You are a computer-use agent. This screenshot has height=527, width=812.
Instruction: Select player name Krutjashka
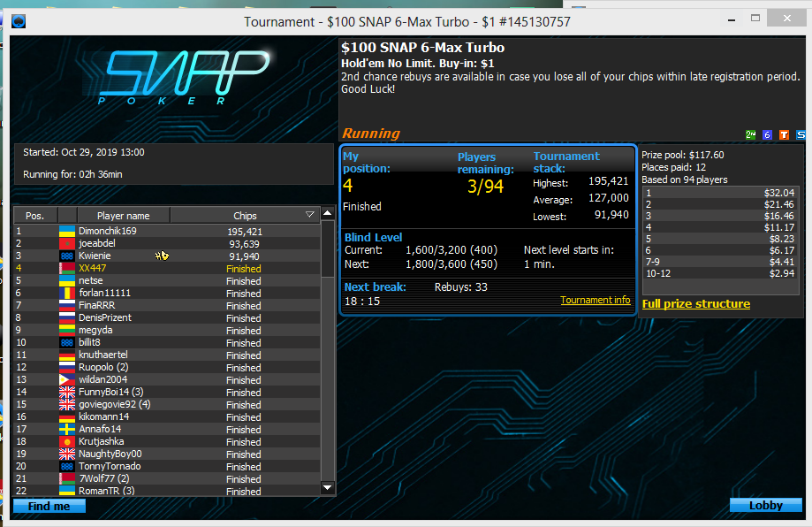[x=102, y=441]
